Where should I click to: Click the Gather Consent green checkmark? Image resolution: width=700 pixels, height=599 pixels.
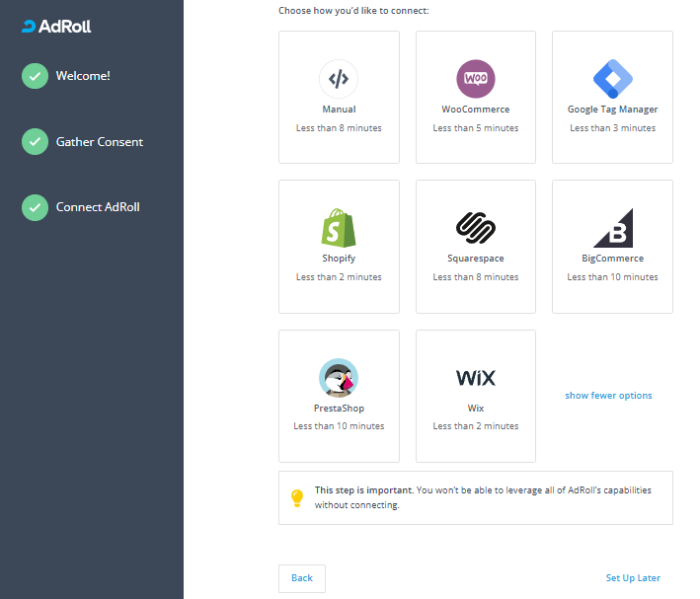35,142
